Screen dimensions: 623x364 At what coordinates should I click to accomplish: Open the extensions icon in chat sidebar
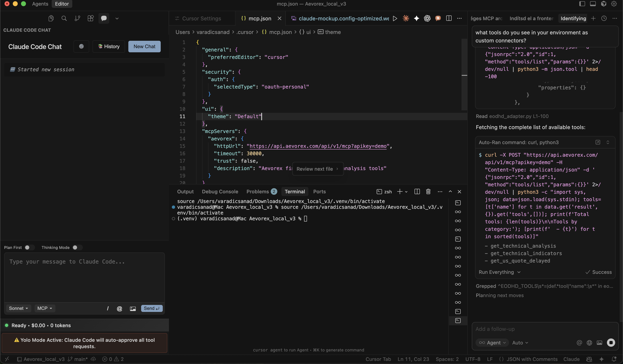90,18
